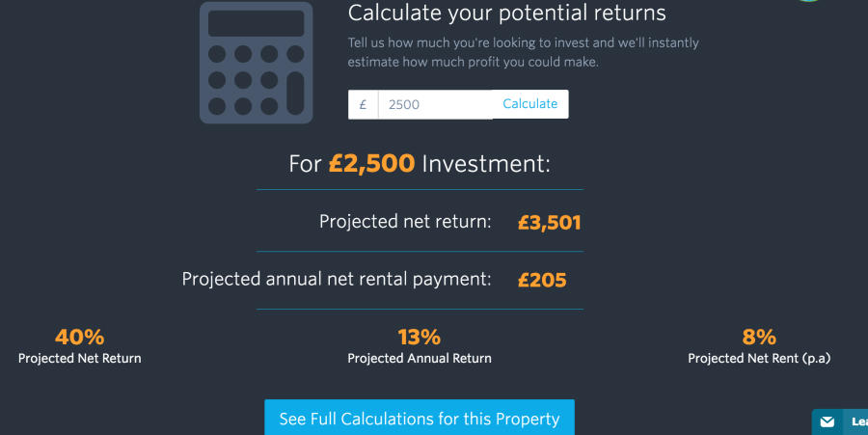Click the Projected Net Rent (p.a) caption
Screen dimensions: 868x435
(x=759, y=359)
